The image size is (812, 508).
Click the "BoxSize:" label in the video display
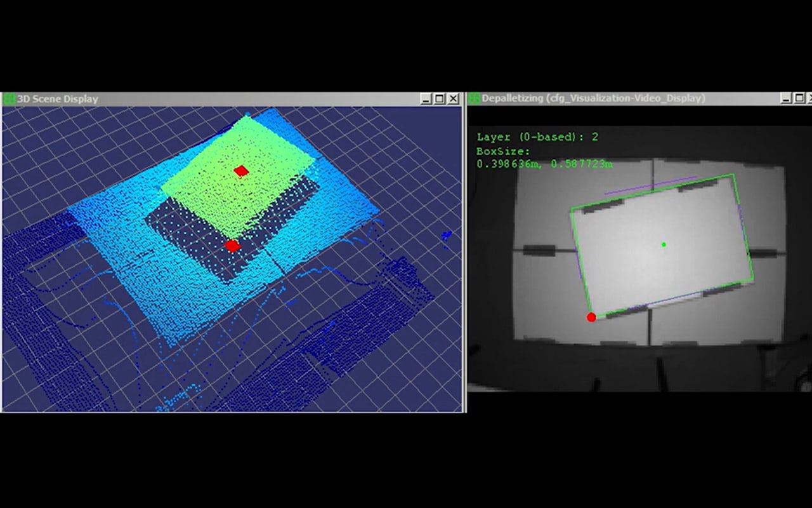[503, 152]
